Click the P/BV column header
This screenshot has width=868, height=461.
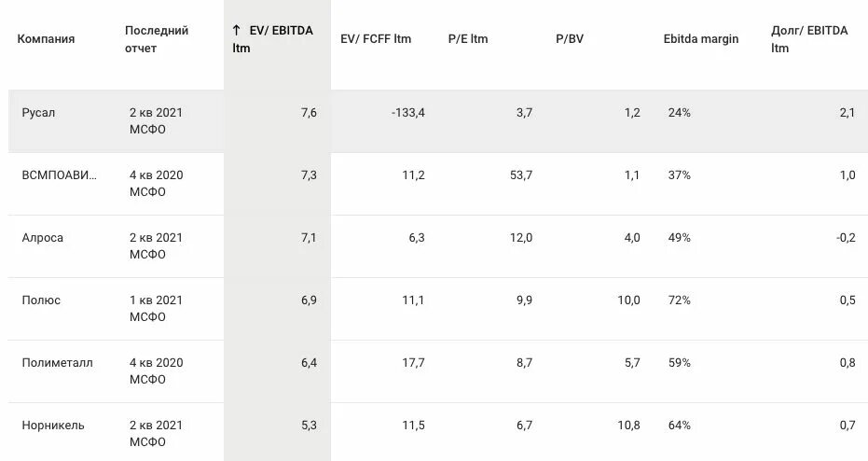point(569,39)
